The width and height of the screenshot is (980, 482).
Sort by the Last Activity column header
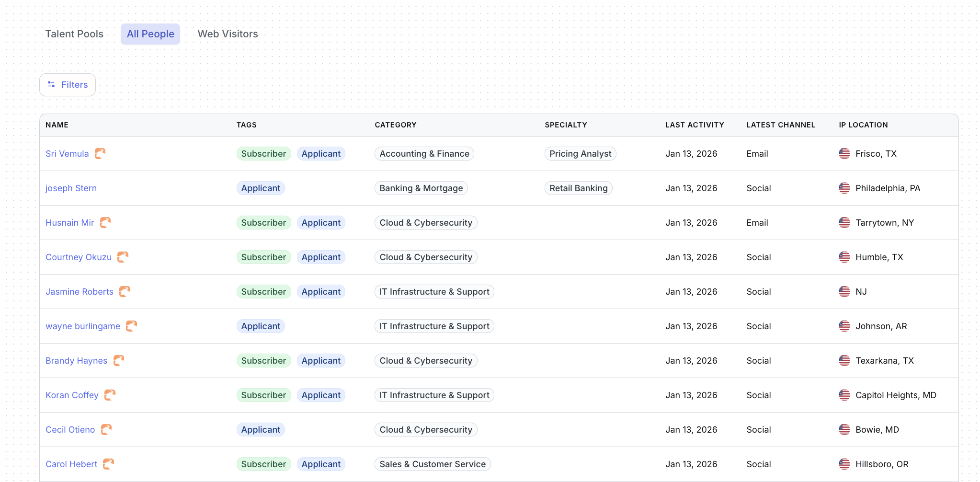click(x=694, y=125)
